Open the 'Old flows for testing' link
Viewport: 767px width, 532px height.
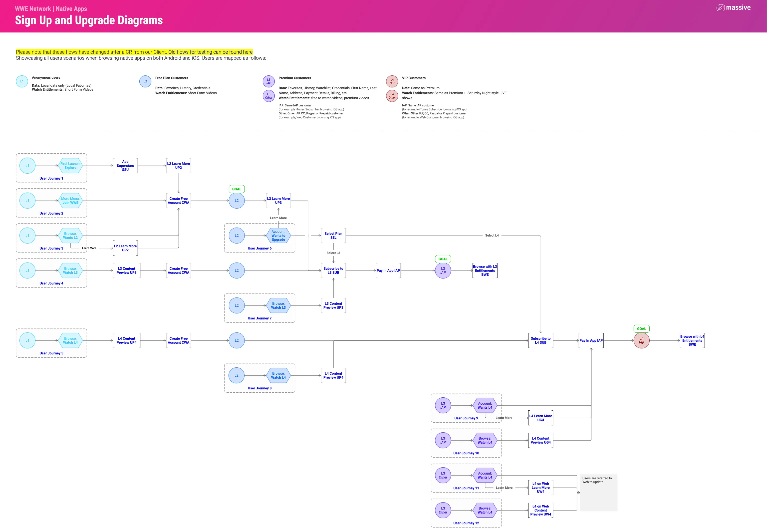[x=210, y=52]
